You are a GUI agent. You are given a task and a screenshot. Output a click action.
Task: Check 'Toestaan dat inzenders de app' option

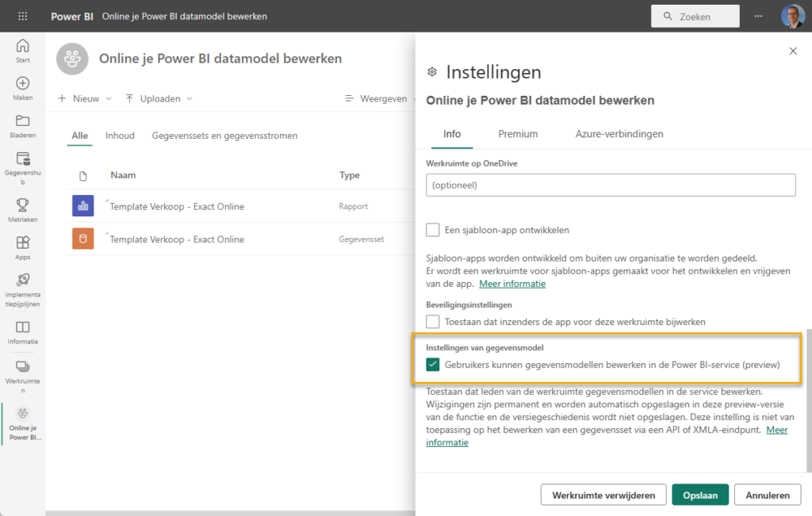click(x=433, y=322)
